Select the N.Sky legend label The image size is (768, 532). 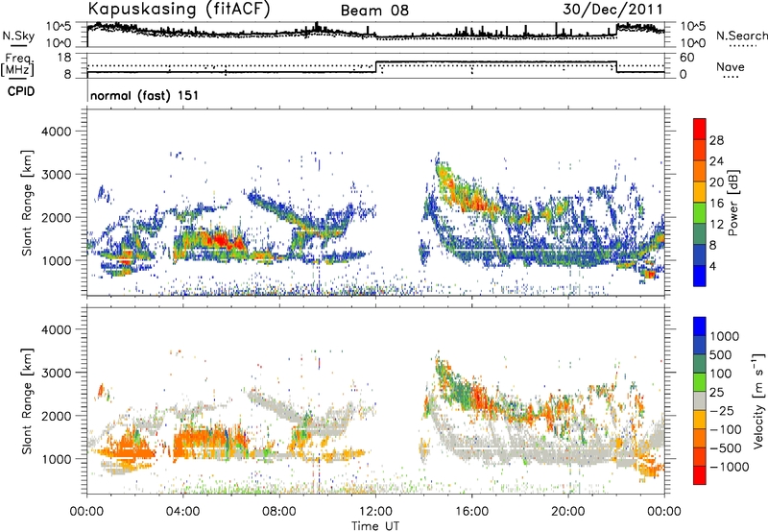[x=18, y=36]
